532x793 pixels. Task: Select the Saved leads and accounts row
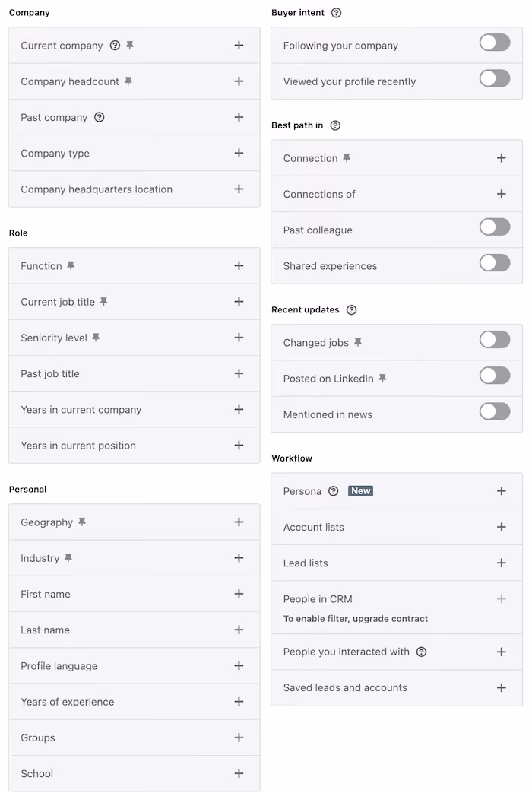coord(397,688)
